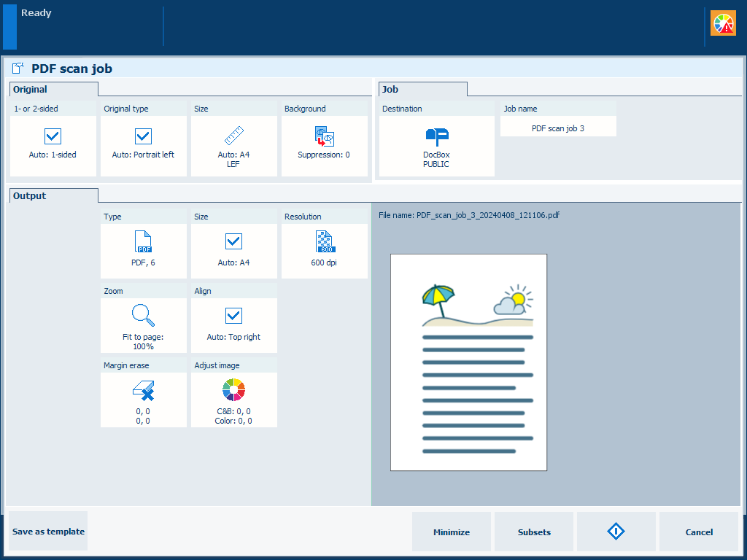Toggle output size Auto: A4 checkbox
The image size is (747, 560).
[x=233, y=241]
